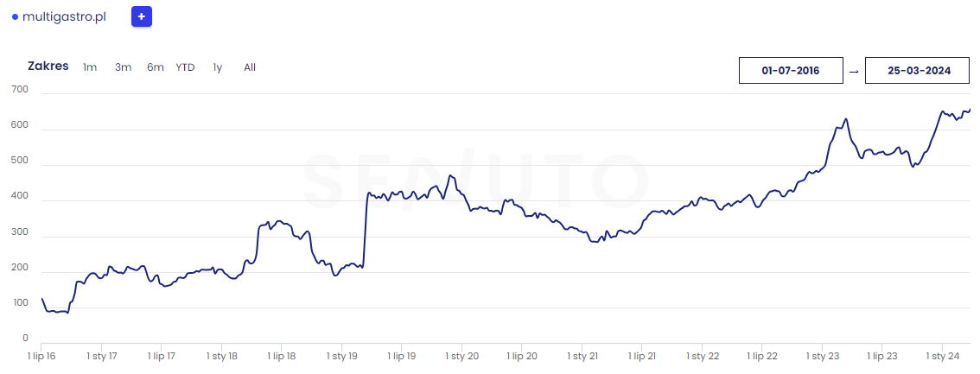Open the start date field 01-07-2016
The height and width of the screenshot is (374, 980).
791,71
